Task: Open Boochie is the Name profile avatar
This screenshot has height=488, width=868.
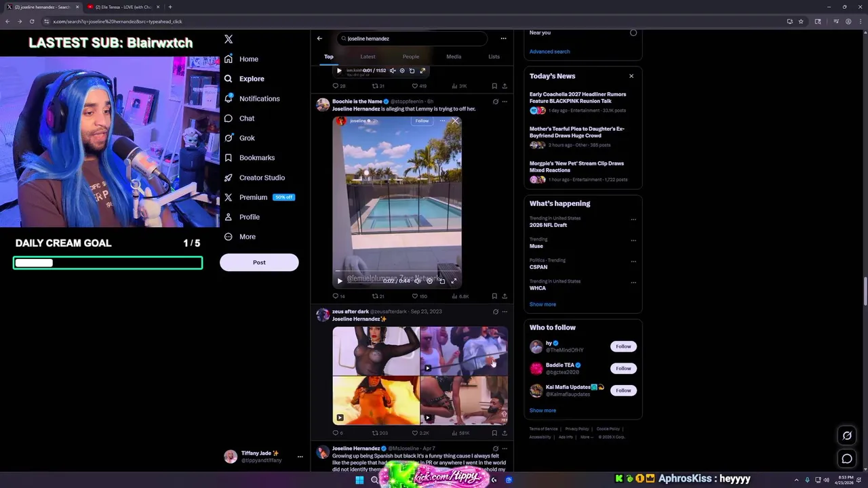Action: point(323,104)
